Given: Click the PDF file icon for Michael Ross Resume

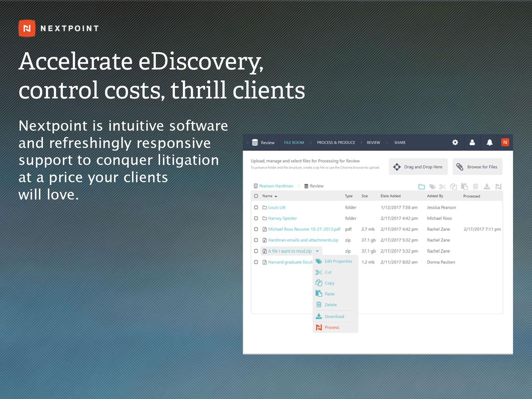Looking at the screenshot, I should [x=265, y=229].
